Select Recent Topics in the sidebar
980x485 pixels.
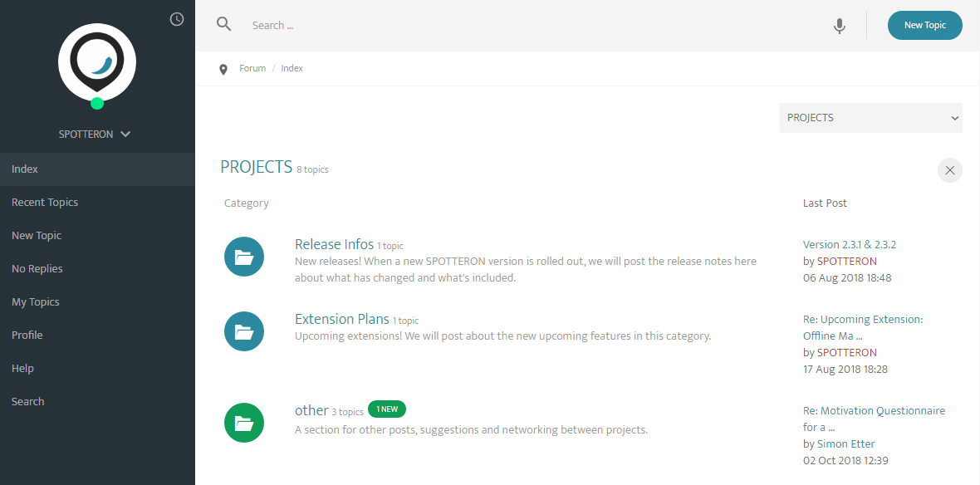click(x=45, y=203)
